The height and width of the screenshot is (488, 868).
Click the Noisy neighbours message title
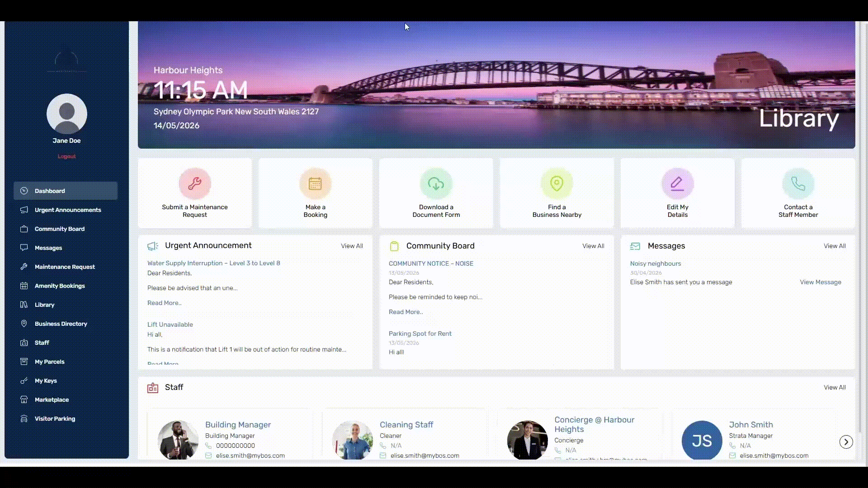click(x=656, y=263)
